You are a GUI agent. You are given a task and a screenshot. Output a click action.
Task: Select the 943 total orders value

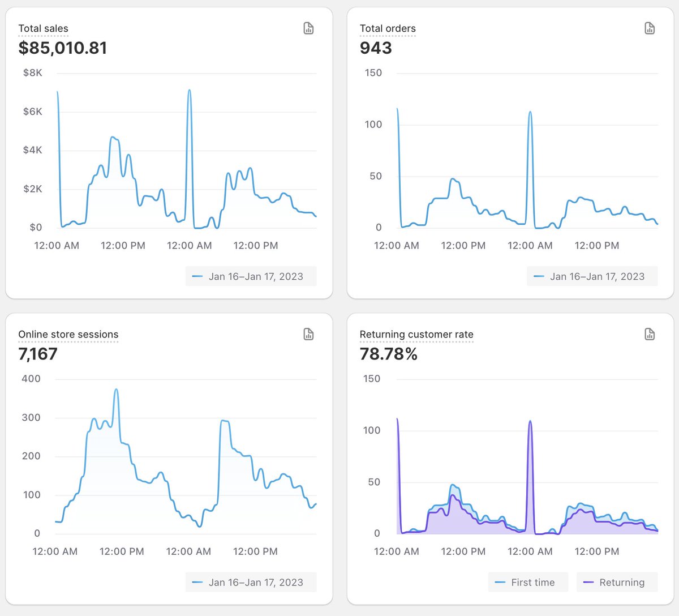(x=376, y=48)
